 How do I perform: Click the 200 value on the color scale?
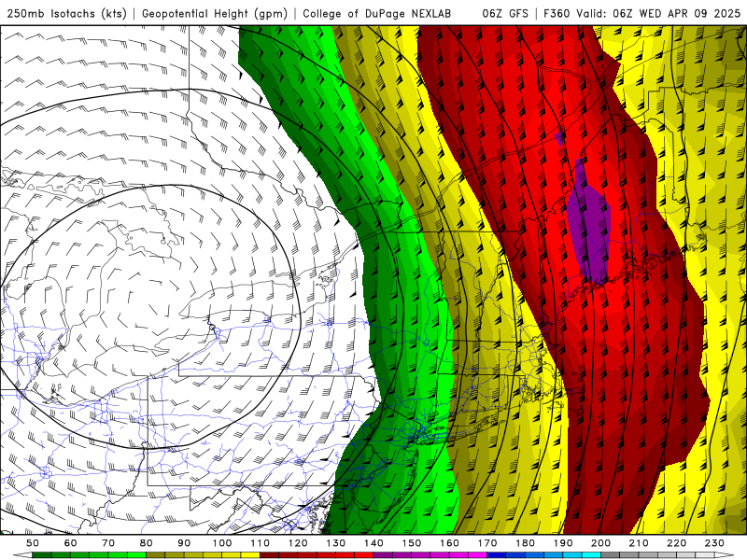pyautogui.click(x=600, y=543)
